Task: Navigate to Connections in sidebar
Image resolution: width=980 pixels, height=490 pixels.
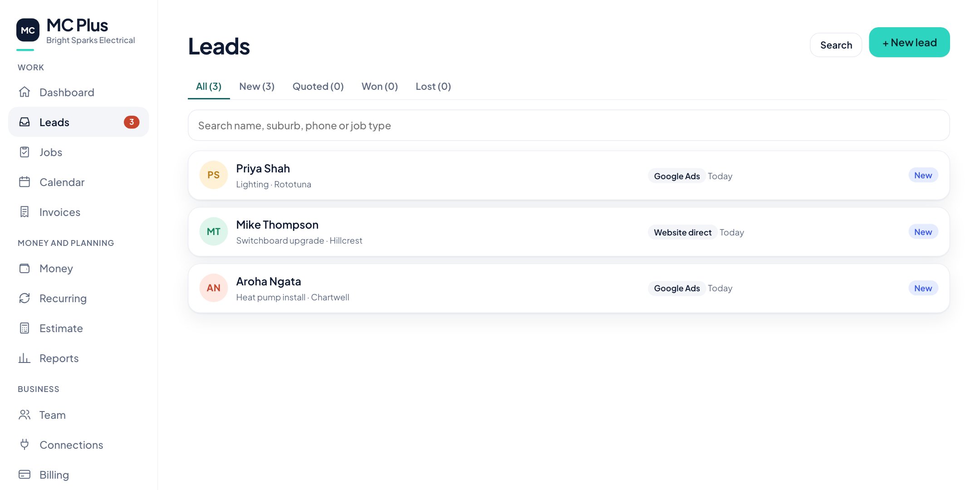Action: [x=78, y=445]
